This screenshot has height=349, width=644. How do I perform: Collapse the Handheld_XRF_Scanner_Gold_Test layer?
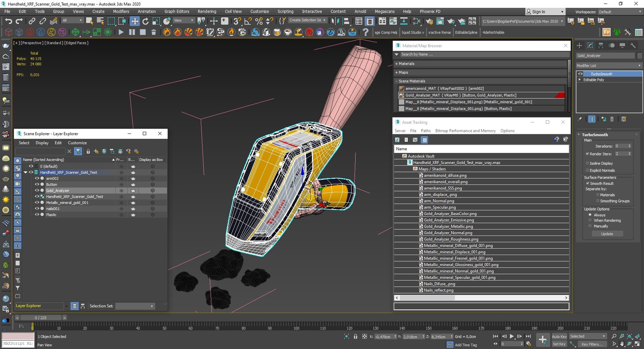[25, 172]
